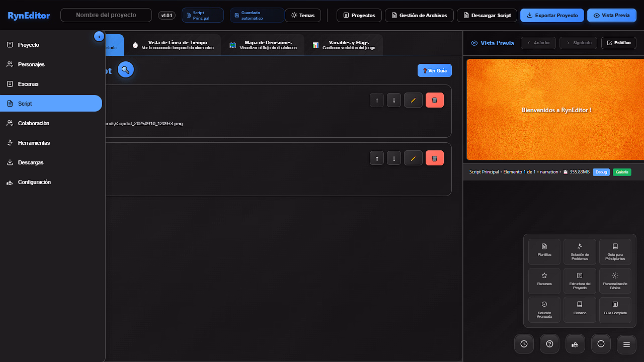This screenshot has height=362, width=644.
Task: Toggle the Debug badge in preview
Action: (x=601, y=172)
